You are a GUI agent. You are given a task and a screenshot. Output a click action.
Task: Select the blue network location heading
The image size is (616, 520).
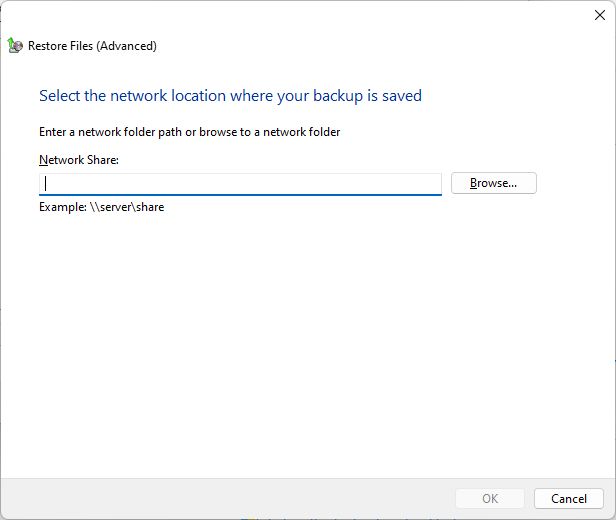230,96
